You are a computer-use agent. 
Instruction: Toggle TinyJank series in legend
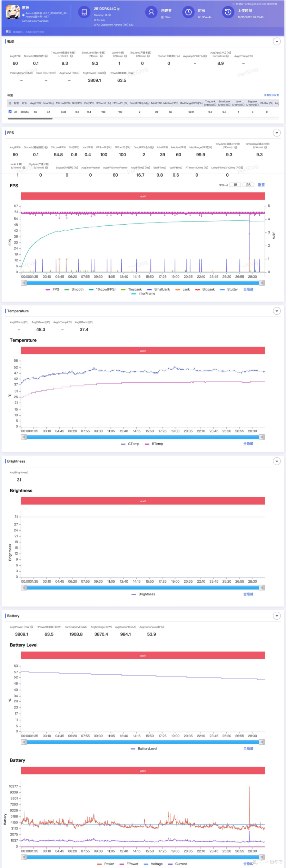[131, 289]
